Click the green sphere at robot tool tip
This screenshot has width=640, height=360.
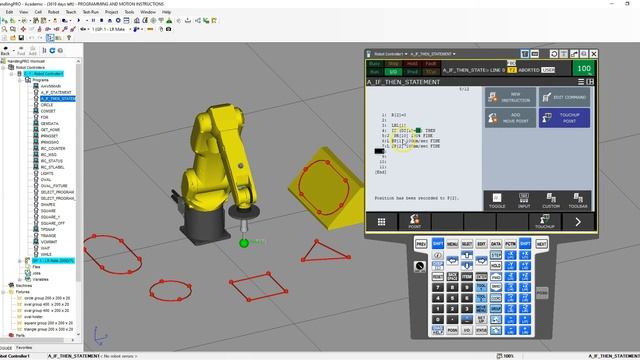pyautogui.click(x=244, y=243)
